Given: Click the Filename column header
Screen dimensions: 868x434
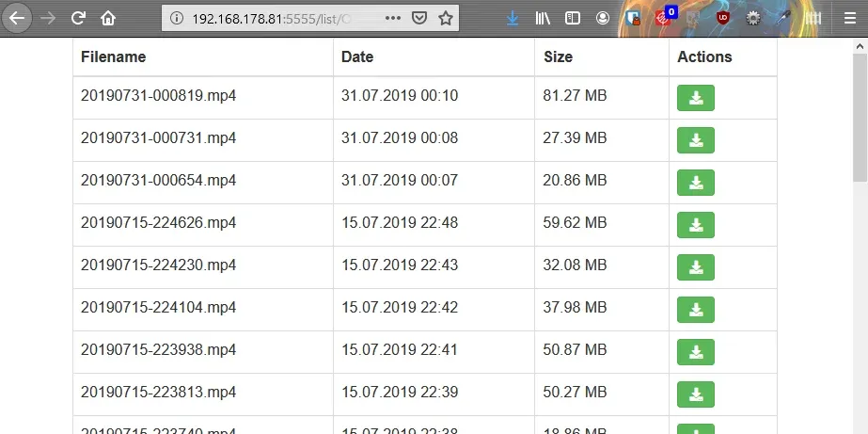Looking at the screenshot, I should click(x=114, y=56).
